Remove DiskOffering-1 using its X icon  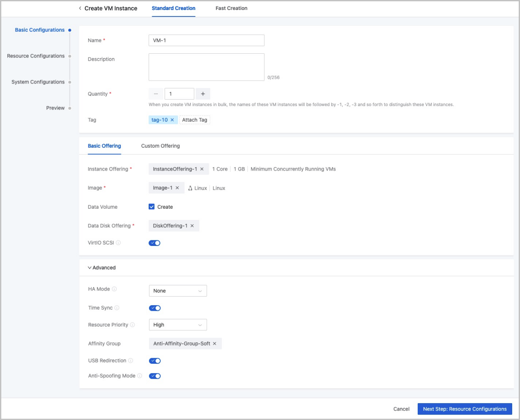[x=192, y=226]
